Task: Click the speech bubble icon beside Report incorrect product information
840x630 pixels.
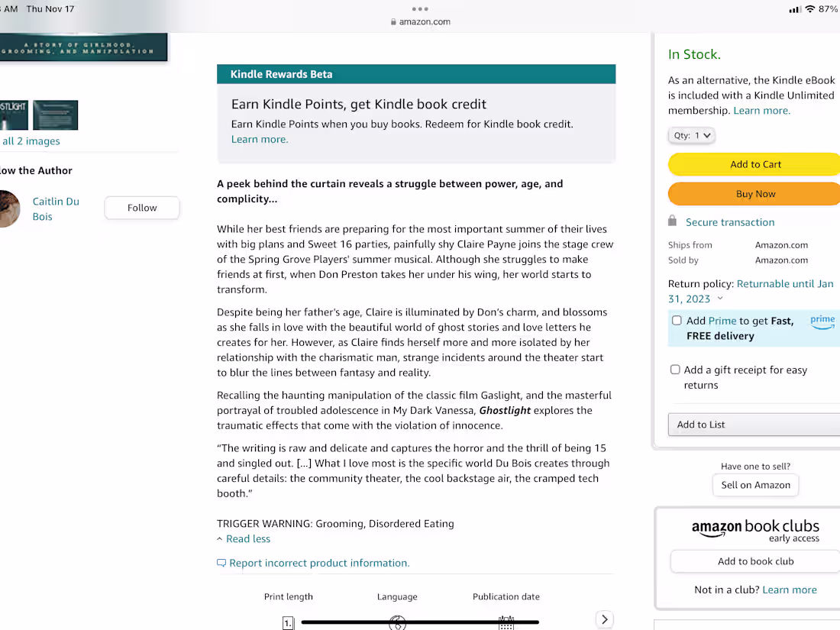Action: coord(221,562)
